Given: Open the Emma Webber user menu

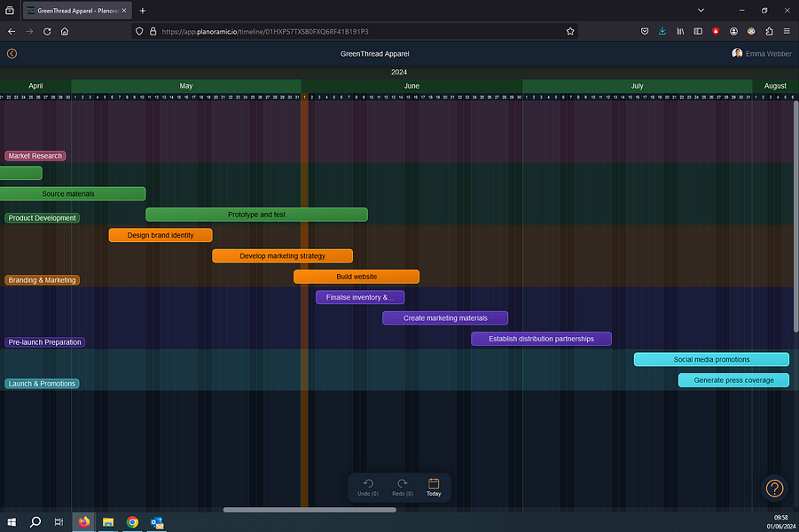Looking at the screenshot, I should (x=763, y=53).
